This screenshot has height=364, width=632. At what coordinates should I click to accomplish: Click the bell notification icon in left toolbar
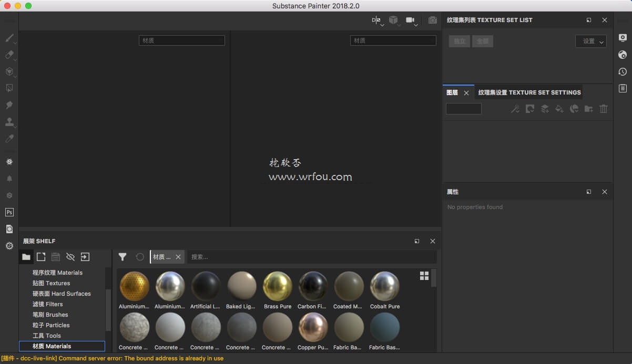[9, 179]
